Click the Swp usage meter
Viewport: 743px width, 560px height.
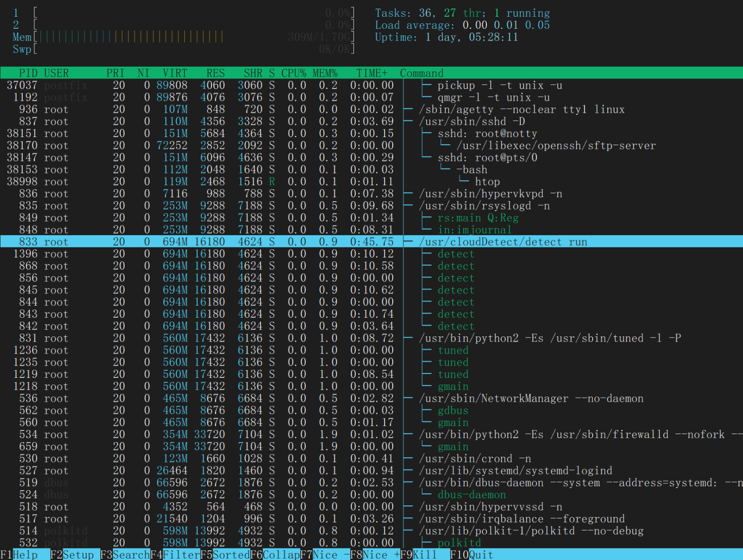184,49
